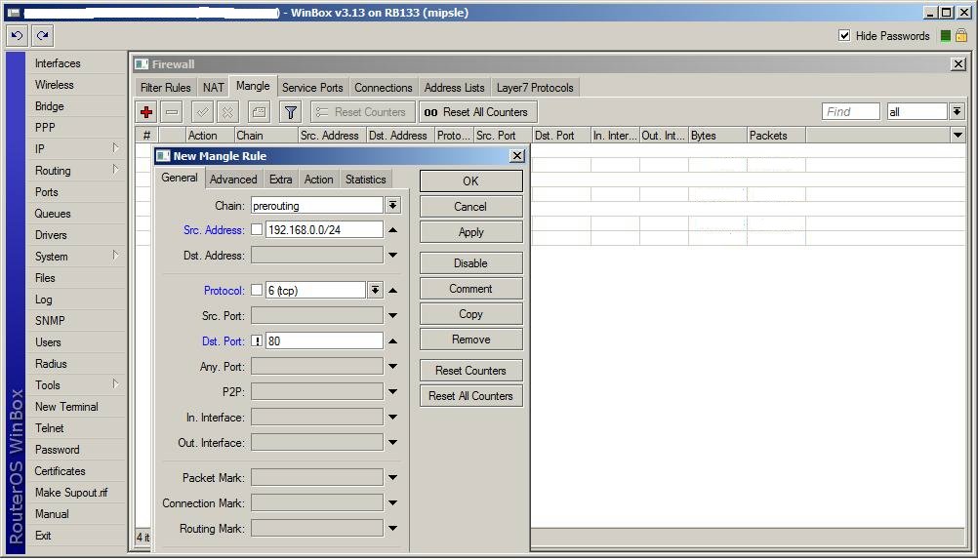This screenshot has height=560, width=978.
Task: Toggle the Src. Address negate checkbox
Action: click(x=257, y=229)
